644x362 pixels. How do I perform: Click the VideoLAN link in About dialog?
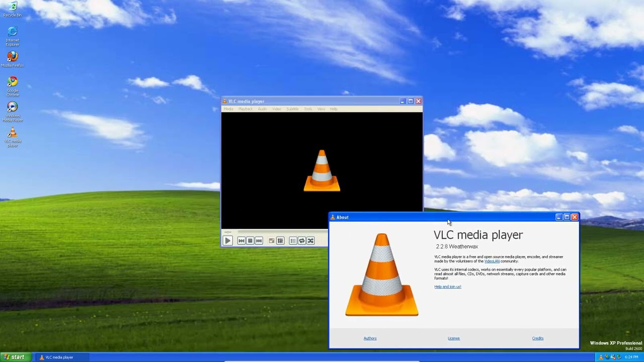click(x=492, y=261)
